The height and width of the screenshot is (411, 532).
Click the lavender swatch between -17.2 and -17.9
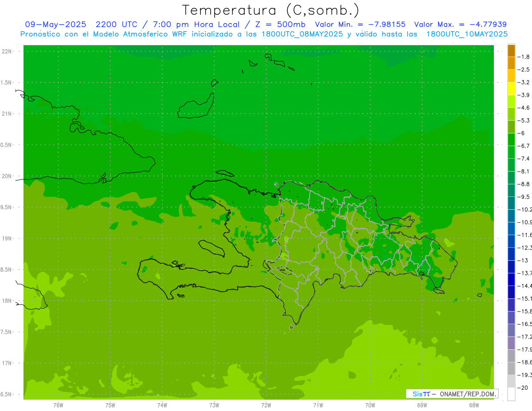click(x=511, y=343)
